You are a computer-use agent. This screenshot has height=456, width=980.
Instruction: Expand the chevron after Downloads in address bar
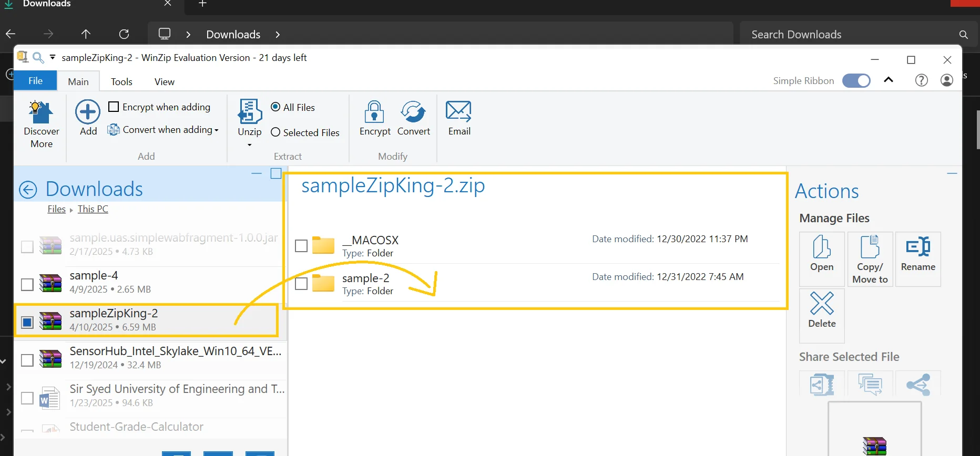[x=278, y=35]
